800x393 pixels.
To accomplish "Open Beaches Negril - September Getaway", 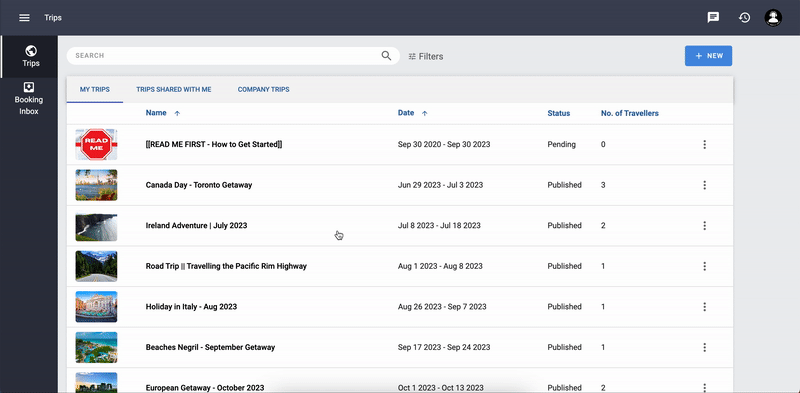I will tap(210, 347).
